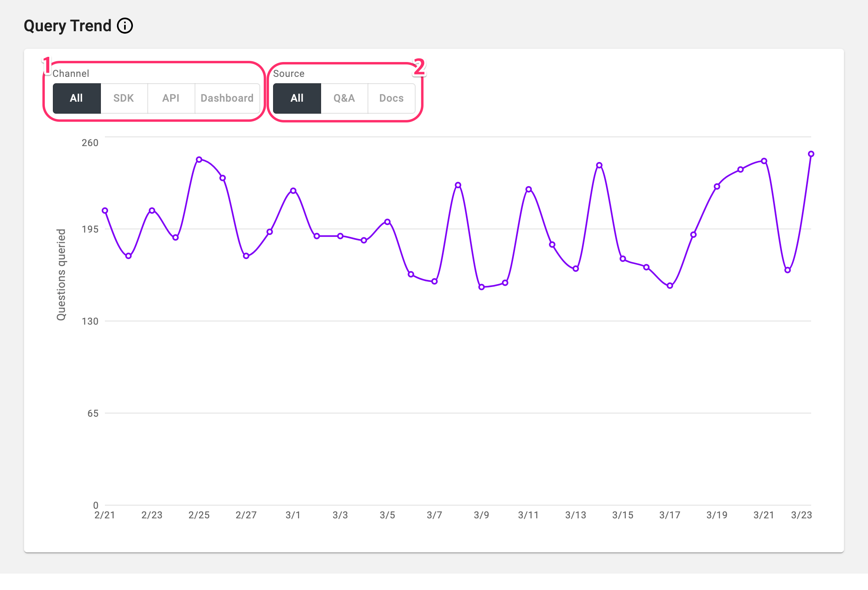Screen dimensions: 868x590
Task: Click the 3/9 lowest data point
Action: click(482, 287)
